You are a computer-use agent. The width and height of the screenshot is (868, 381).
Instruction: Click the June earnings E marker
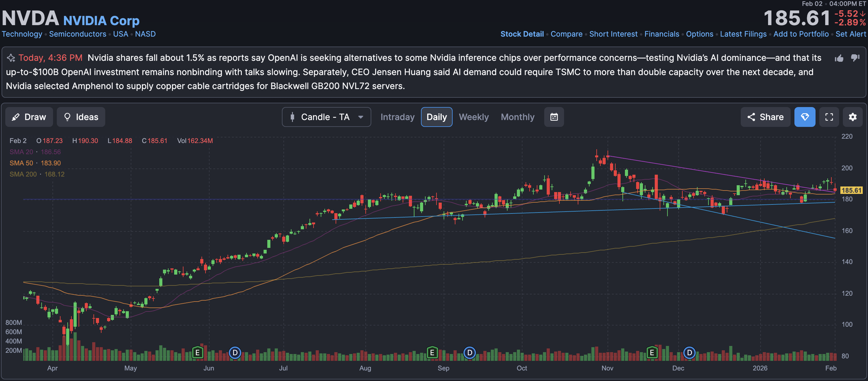point(197,353)
